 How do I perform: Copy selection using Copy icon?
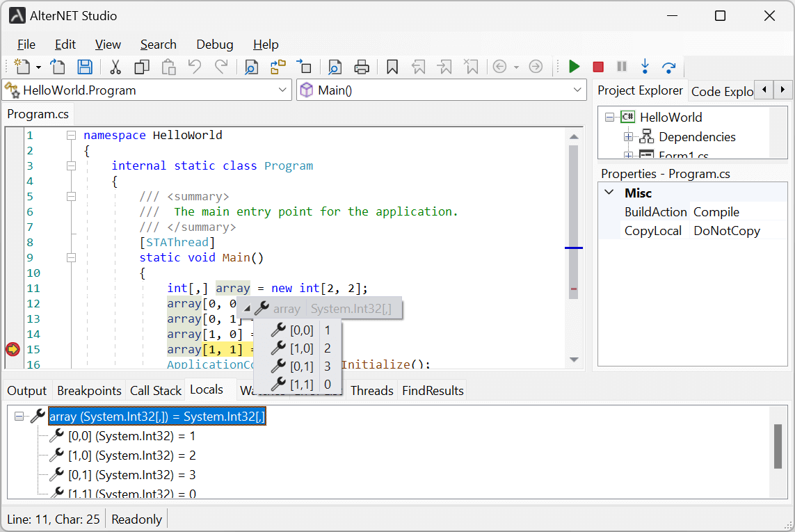141,67
